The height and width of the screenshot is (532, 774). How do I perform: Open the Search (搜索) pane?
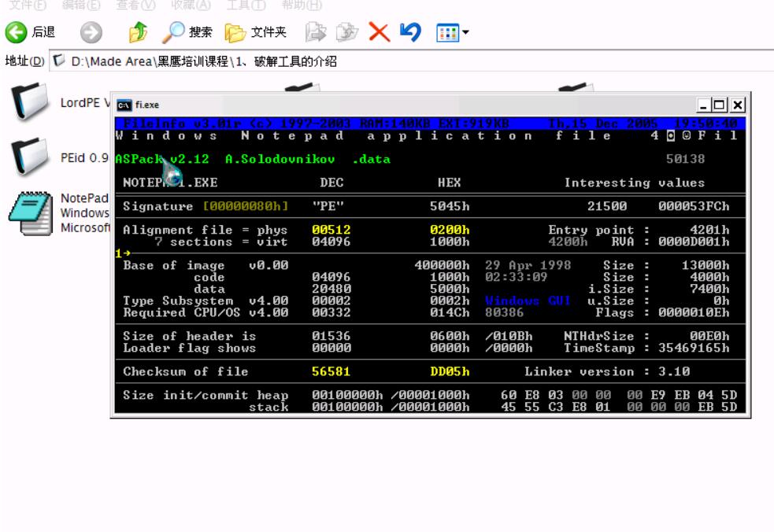tap(187, 32)
